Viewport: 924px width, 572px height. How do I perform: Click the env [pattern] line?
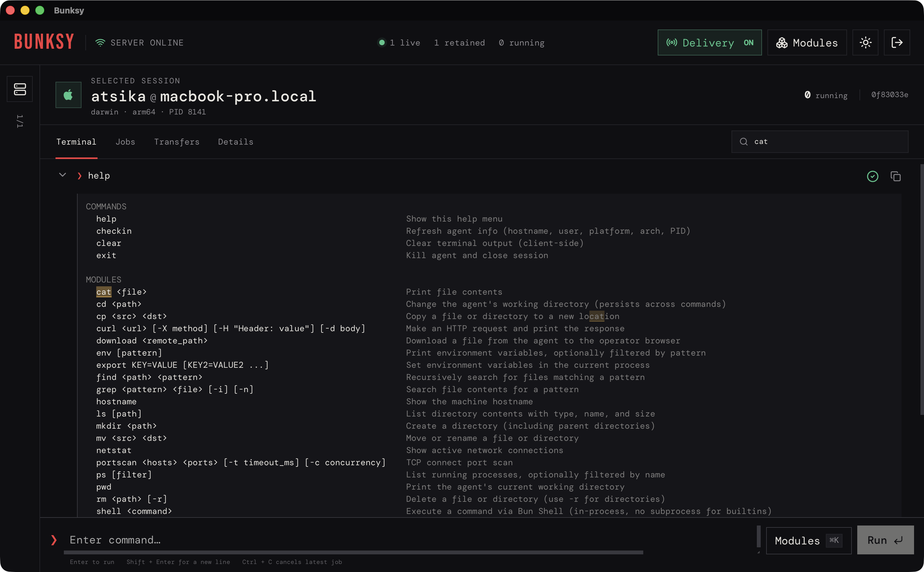point(129,353)
